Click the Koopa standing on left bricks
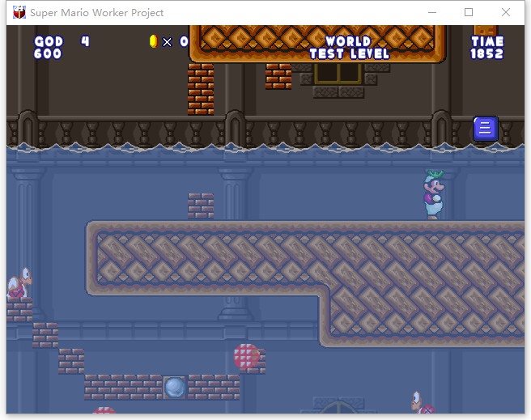Viewport: 531px width, 420px height. pyautogui.click(x=19, y=282)
